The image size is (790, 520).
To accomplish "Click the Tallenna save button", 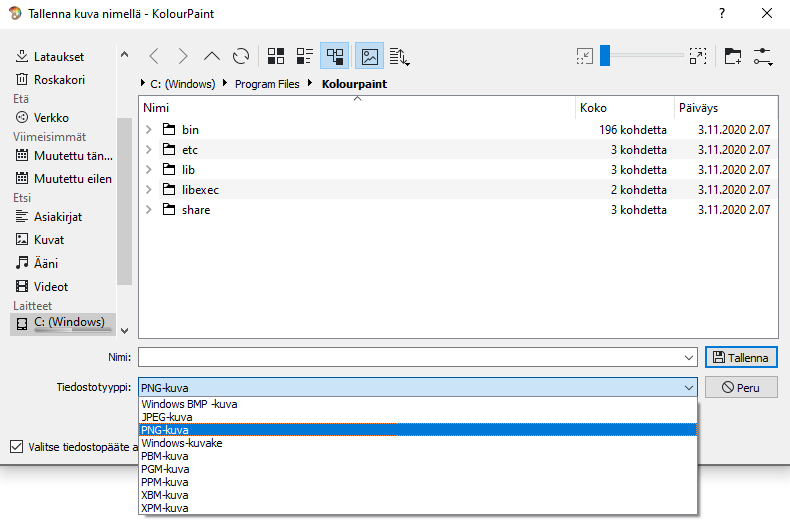I will pos(741,358).
